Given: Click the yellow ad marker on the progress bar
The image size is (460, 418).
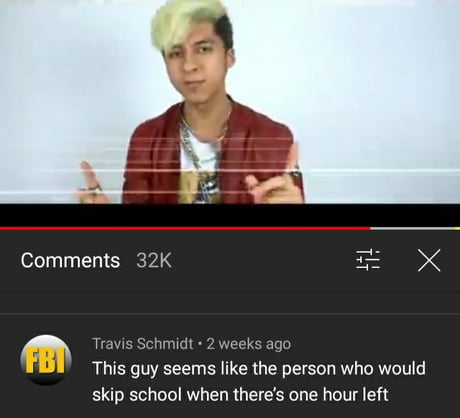Looking at the screenshot, I should click(x=457, y=228).
